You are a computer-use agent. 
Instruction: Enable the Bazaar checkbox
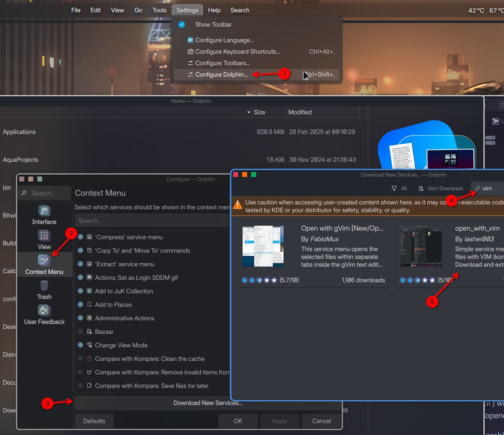80,331
